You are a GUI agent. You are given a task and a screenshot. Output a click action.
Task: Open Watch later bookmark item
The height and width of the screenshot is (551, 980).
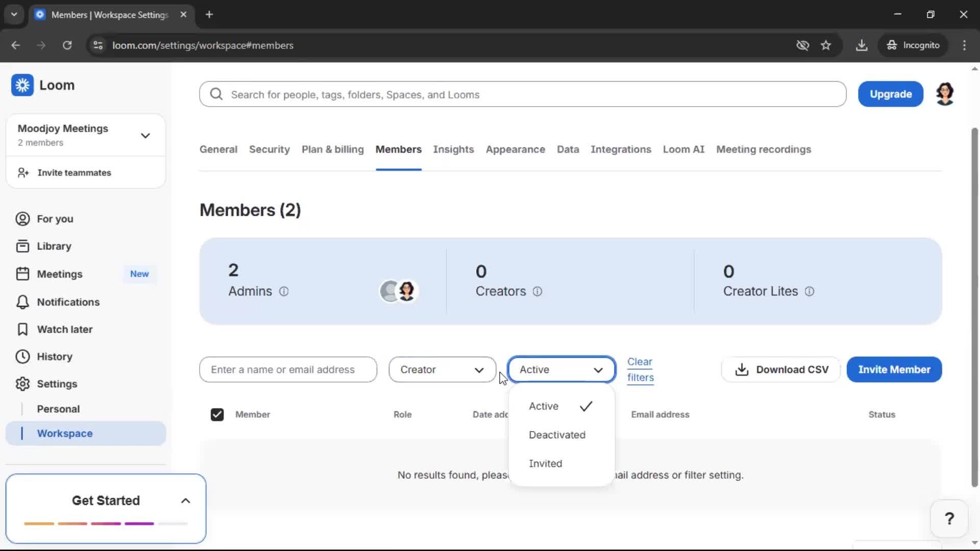pos(22,330)
